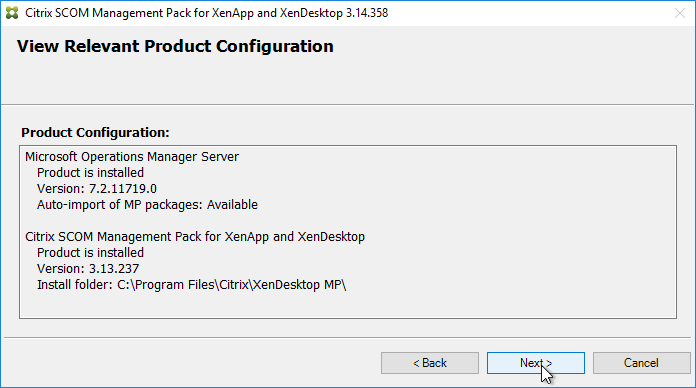Viewport: 696px width, 388px height.
Task: Click the Citrix installer icon in title bar
Action: click(12, 13)
